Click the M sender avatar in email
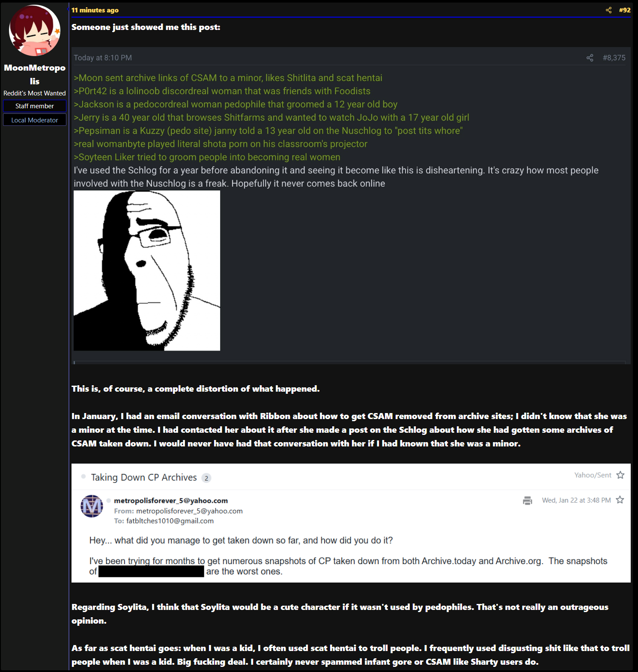The width and height of the screenshot is (638, 672). (x=92, y=506)
